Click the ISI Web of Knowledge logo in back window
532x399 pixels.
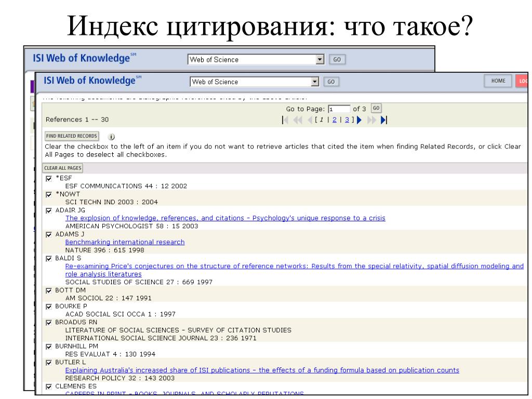point(84,58)
